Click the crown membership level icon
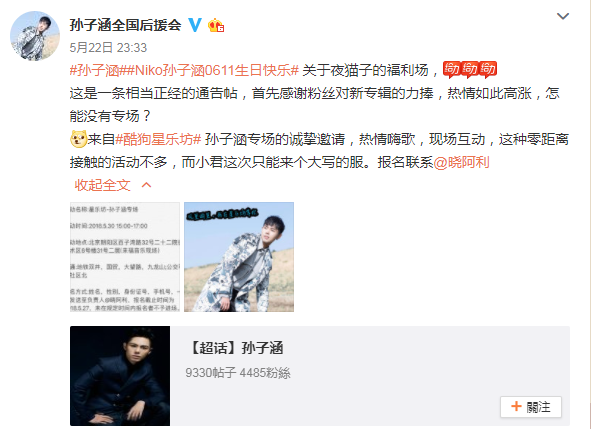591x429 pixels. coord(216,25)
